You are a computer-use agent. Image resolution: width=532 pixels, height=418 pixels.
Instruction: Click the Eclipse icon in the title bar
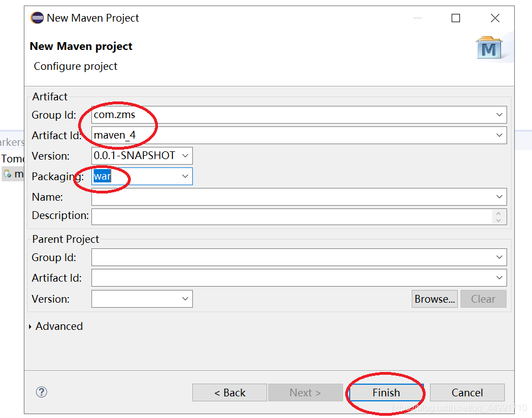[37, 18]
